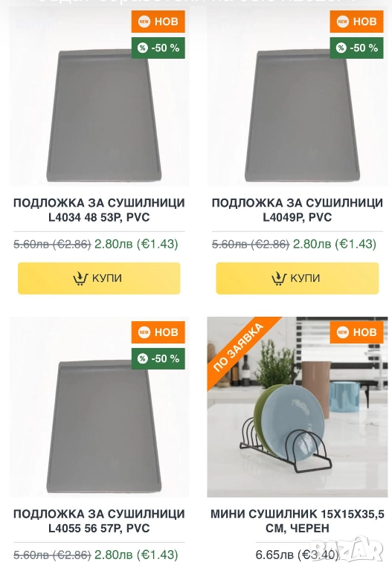Viewport: 392px width, 571px height.
Task: Click НОВ badge on L4055 product
Action: click(x=158, y=332)
